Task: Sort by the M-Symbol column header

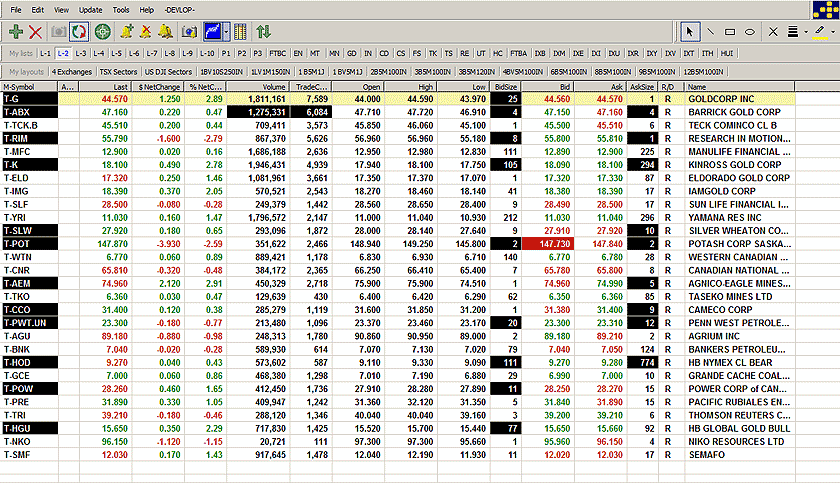Action: (29, 87)
